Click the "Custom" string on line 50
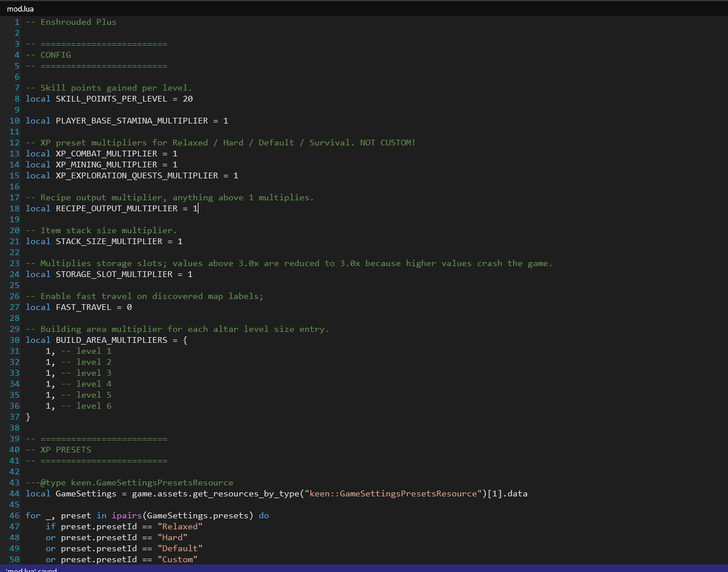 click(177, 559)
